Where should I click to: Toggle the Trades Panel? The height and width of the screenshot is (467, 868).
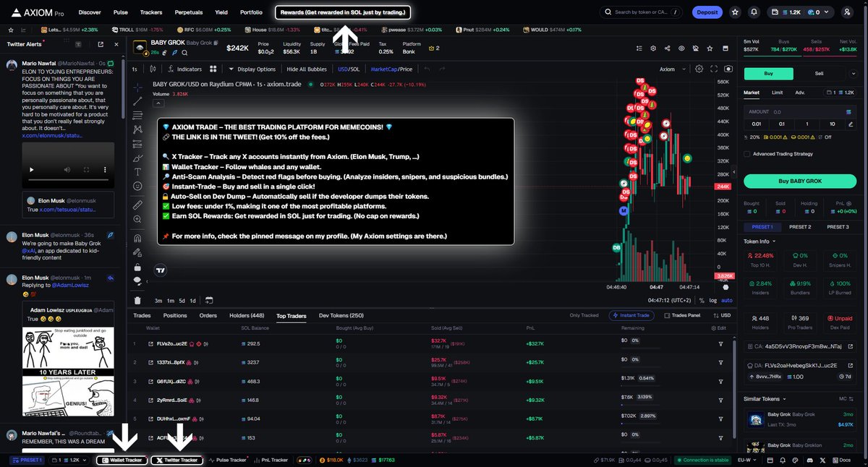(682, 315)
